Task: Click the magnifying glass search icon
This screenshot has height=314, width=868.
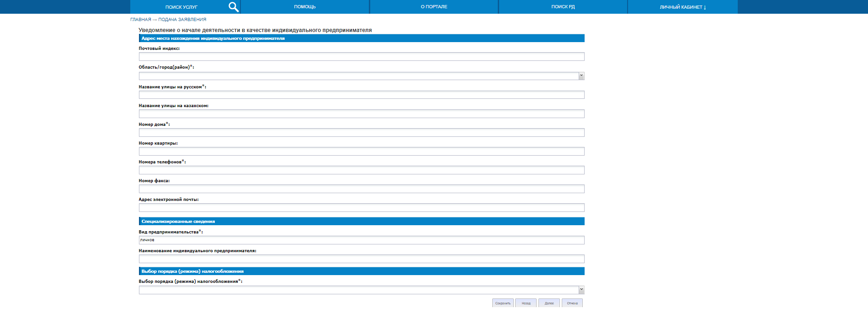Action: coord(234,7)
